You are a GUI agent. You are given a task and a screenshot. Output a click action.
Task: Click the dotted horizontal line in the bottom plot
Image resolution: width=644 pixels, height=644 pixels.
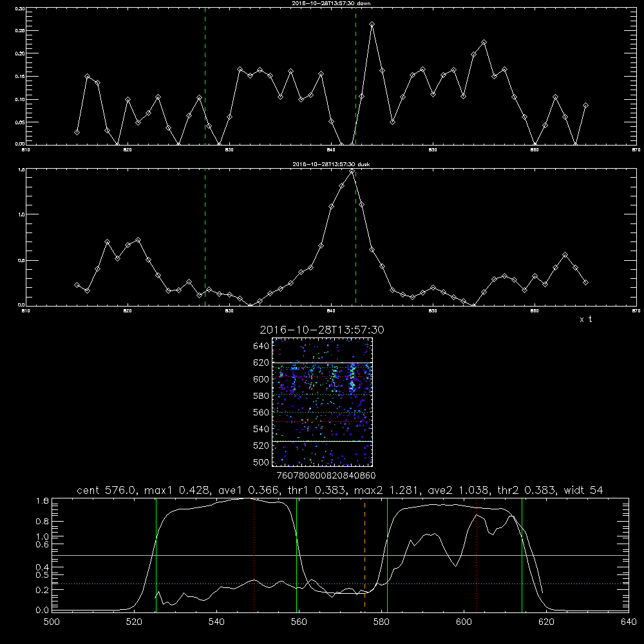click(x=341, y=583)
